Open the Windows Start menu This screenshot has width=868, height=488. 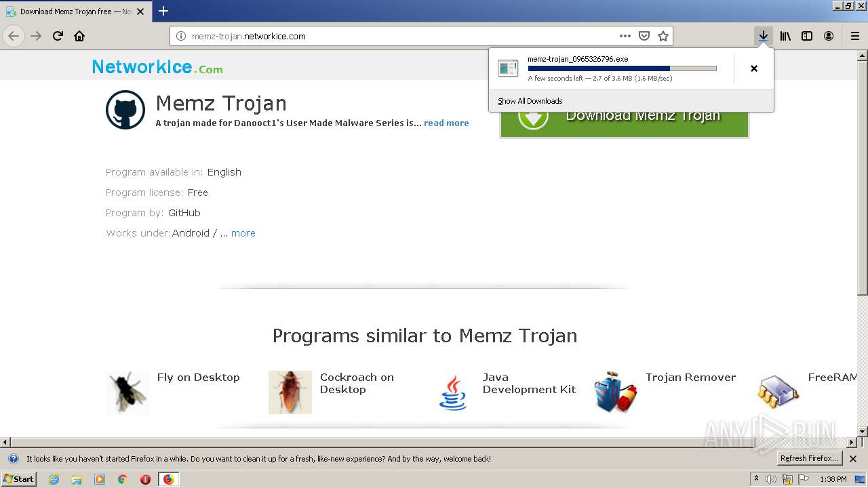click(19, 479)
